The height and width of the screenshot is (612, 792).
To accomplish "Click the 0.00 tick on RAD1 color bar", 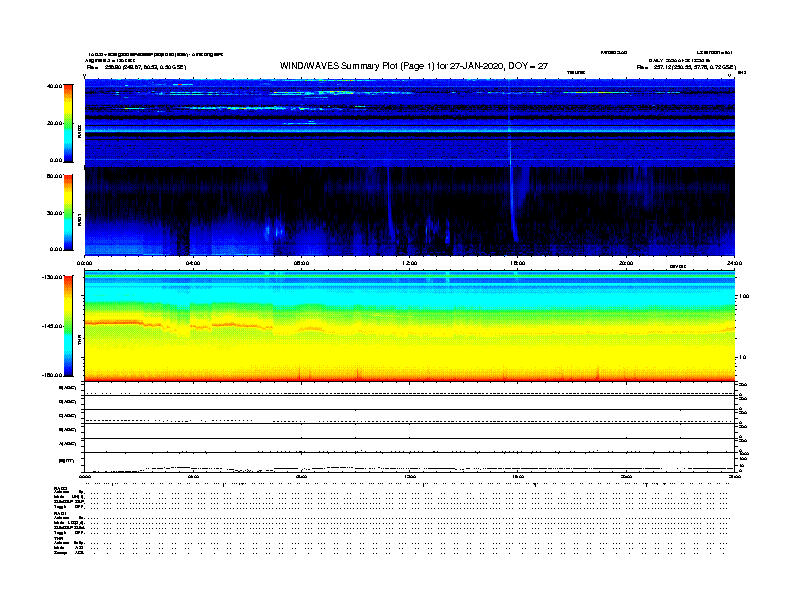I will pos(56,249).
